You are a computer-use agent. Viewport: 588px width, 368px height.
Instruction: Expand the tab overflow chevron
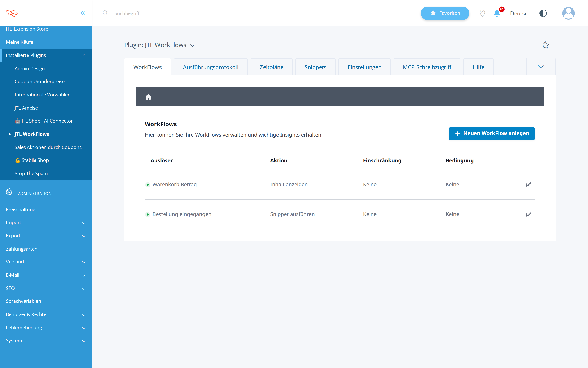(x=541, y=67)
